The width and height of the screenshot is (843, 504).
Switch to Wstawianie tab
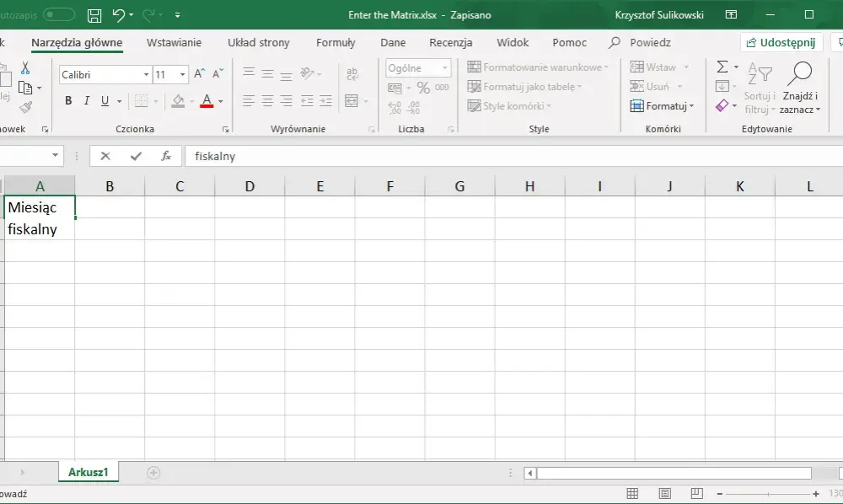[174, 42]
